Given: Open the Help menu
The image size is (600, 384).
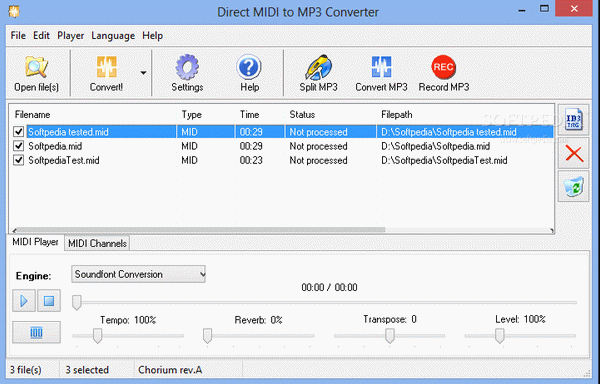Looking at the screenshot, I should tap(152, 36).
